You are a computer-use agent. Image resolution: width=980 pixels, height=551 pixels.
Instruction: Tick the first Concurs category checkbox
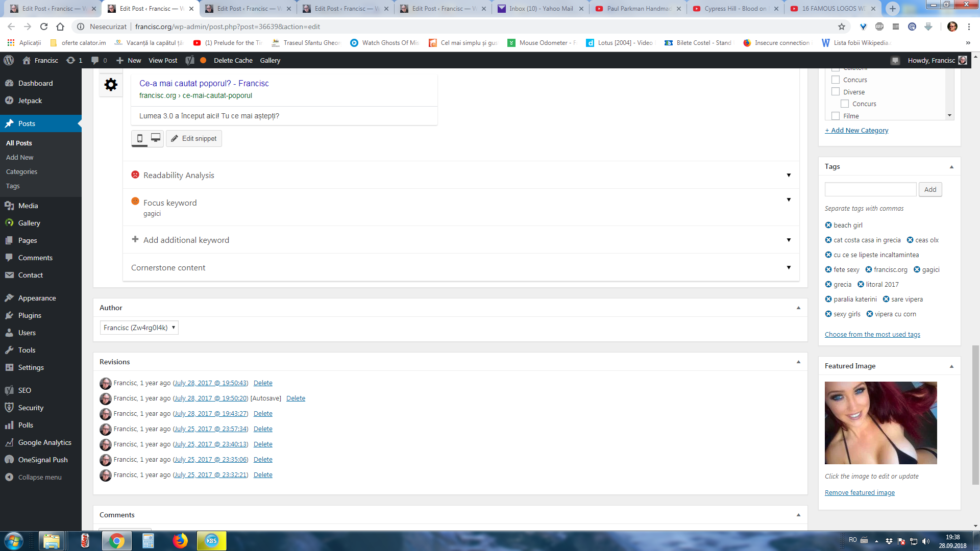coord(836,80)
